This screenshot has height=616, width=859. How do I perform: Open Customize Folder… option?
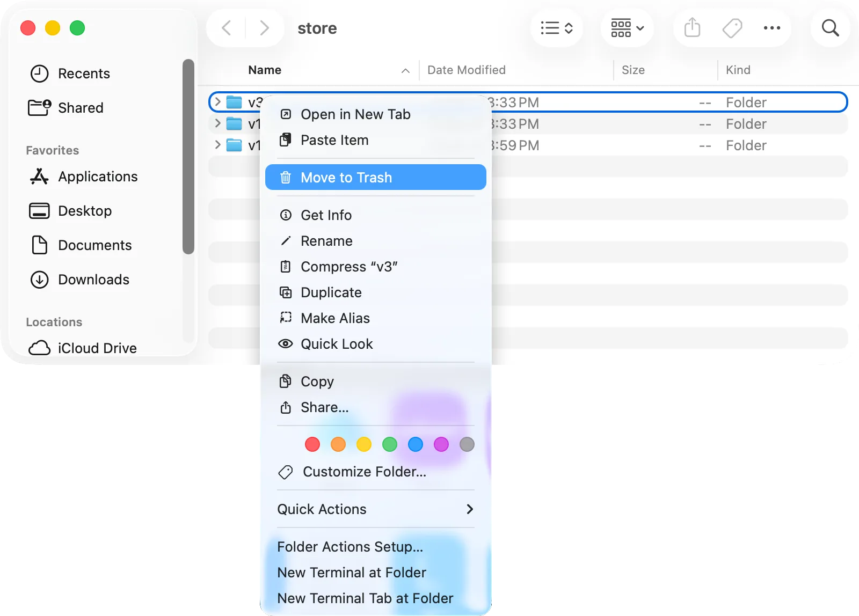[376, 472]
